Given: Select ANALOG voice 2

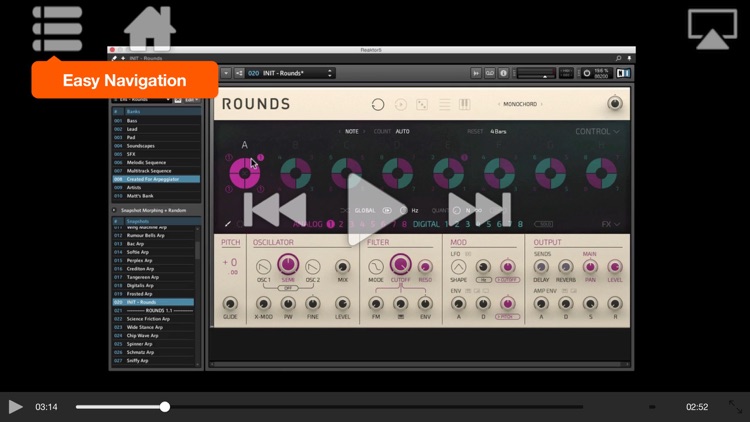Looking at the screenshot, I should tap(341, 224).
